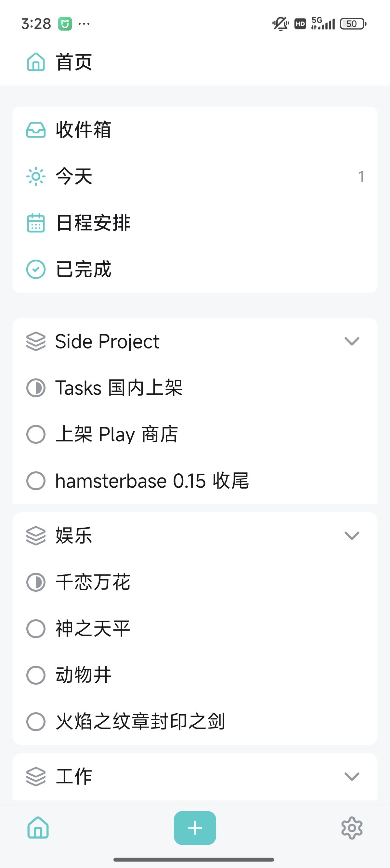
Task: Check off hamsterbase 0.15 收尾 task
Action: point(36,480)
